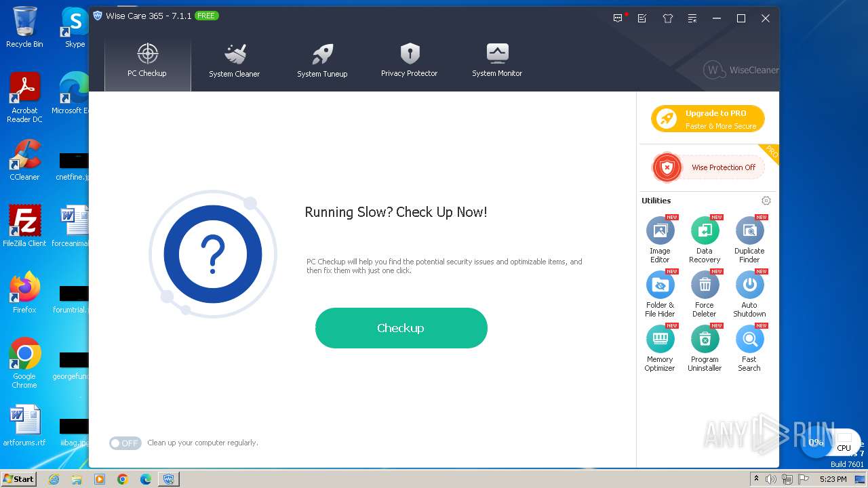This screenshot has width=868, height=488.
Task: Open Folder & File Hider utility
Action: (660, 293)
